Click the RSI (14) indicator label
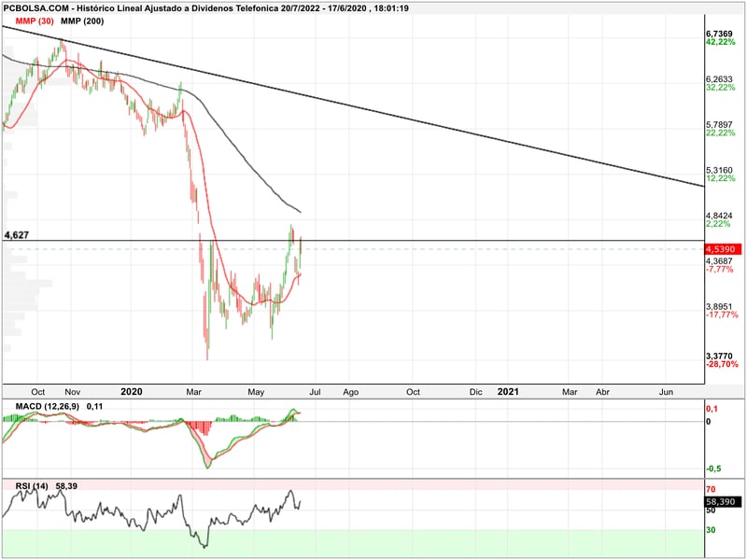 pyautogui.click(x=32, y=485)
